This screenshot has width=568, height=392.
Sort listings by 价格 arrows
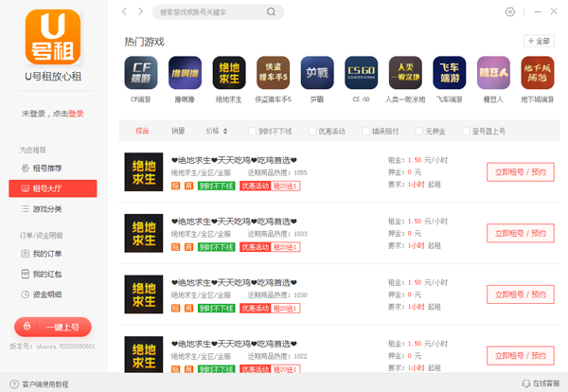coord(225,132)
